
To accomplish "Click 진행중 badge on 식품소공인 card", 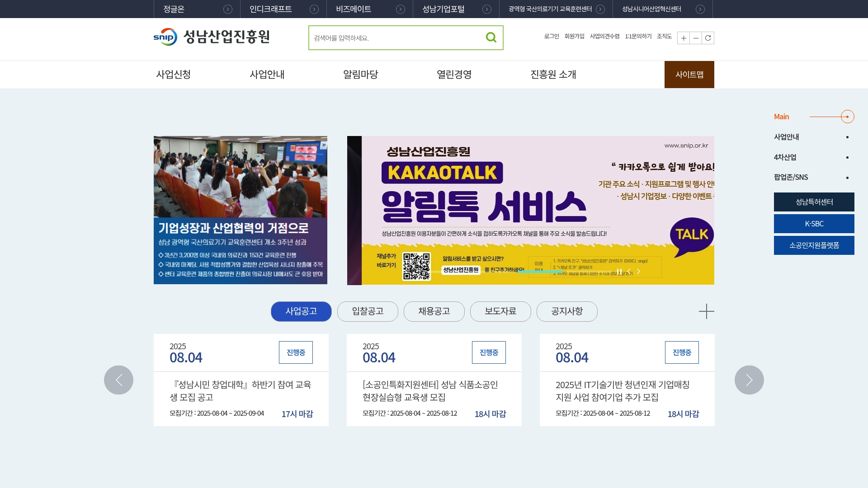I will pos(489,352).
